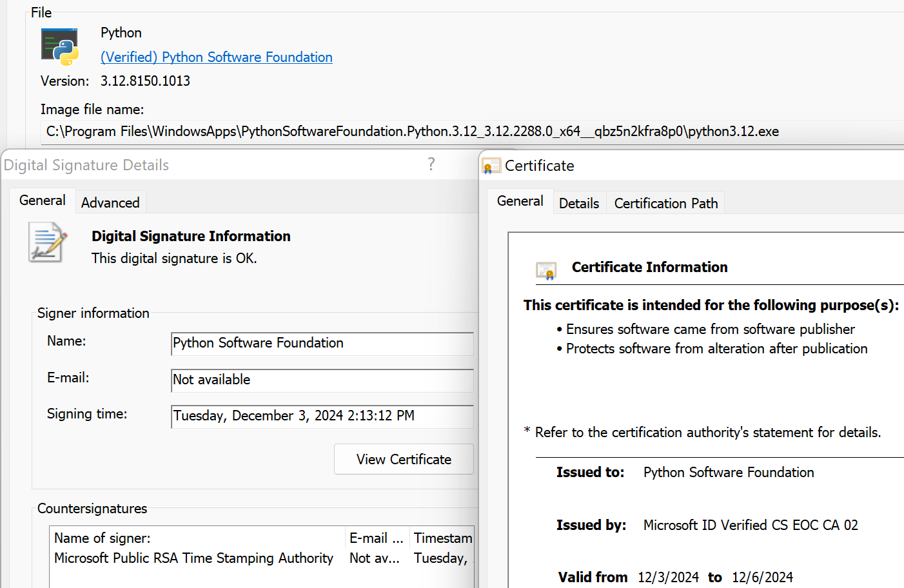Switch to the Advanced tab
The width and height of the screenshot is (904, 588).
tap(110, 202)
